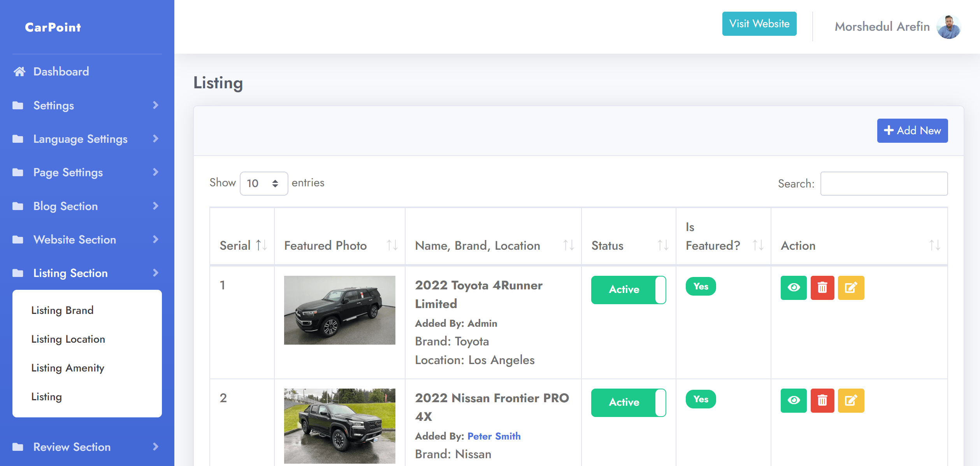980x466 pixels.
Task: Expand the Review Section menu
Action: [x=72, y=447]
